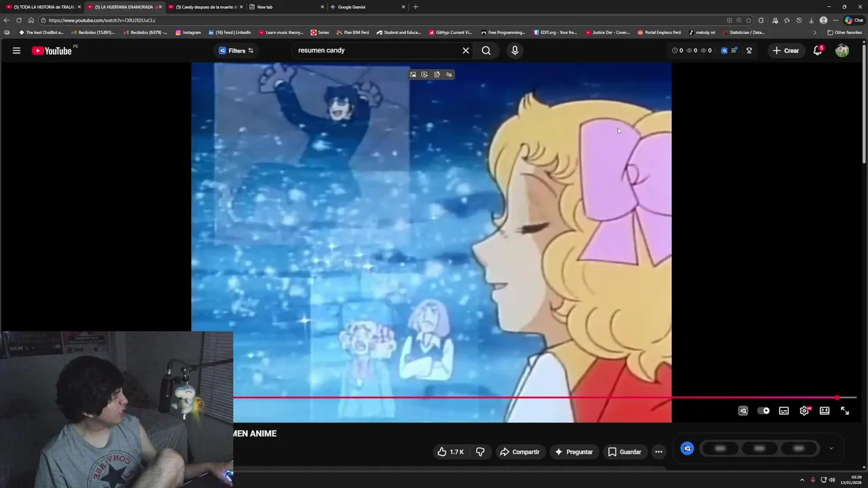Open the Instagram bookmark
Image resolution: width=868 pixels, height=488 pixels.
tap(189, 33)
